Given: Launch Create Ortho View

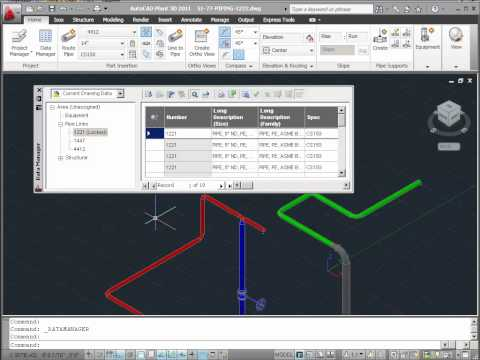Looking at the screenshot, I should (202, 43).
